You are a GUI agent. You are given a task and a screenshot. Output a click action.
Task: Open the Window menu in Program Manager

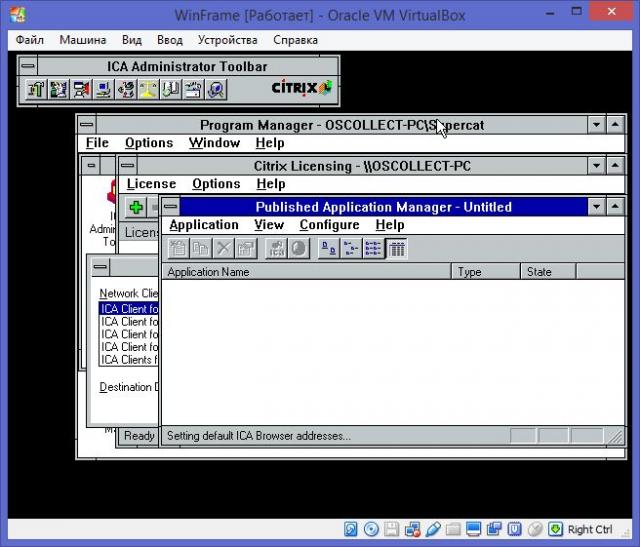pos(214,143)
